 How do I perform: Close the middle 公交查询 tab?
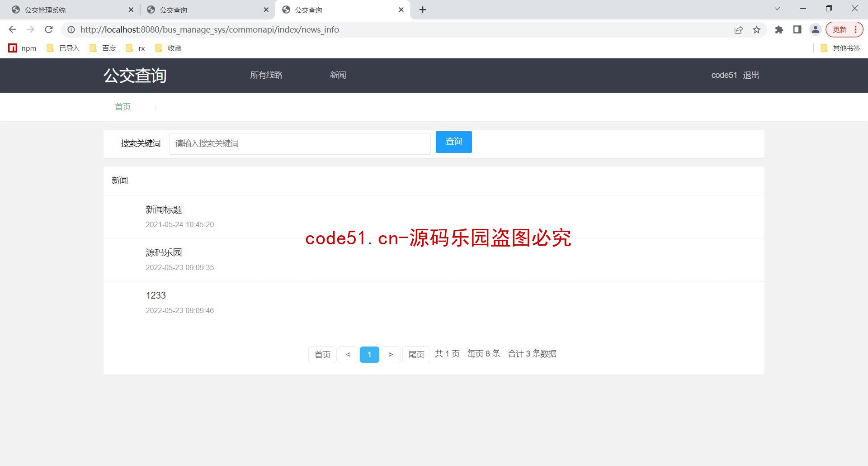click(x=266, y=10)
